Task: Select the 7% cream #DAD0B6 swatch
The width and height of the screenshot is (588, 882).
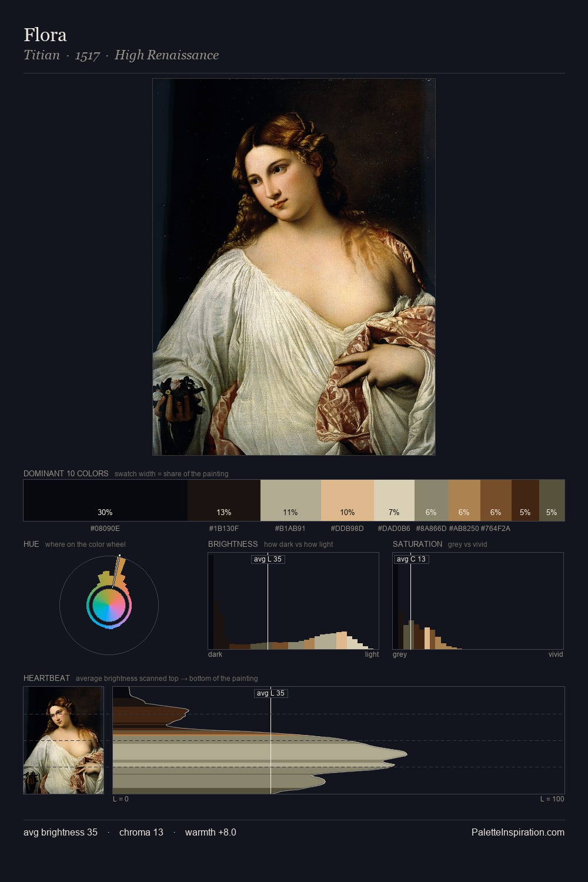Action: (x=394, y=500)
